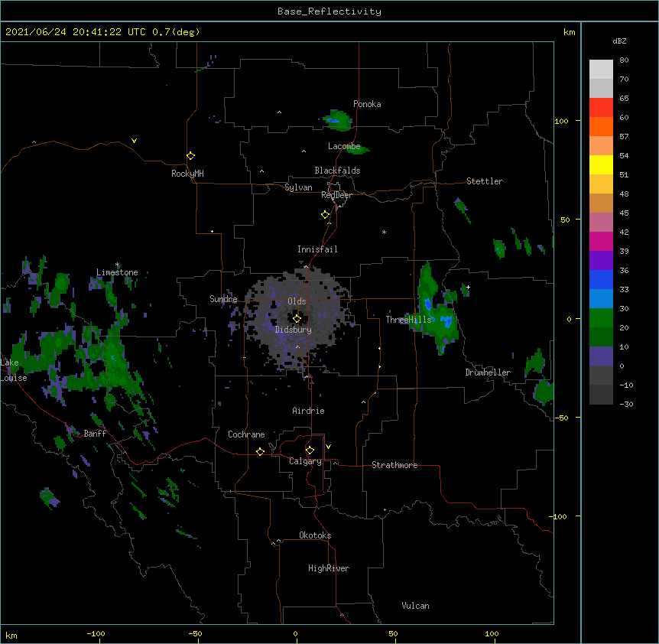
Task: Pick the bright green 20-30 dBZ legend swatch
Action: click(x=601, y=318)
